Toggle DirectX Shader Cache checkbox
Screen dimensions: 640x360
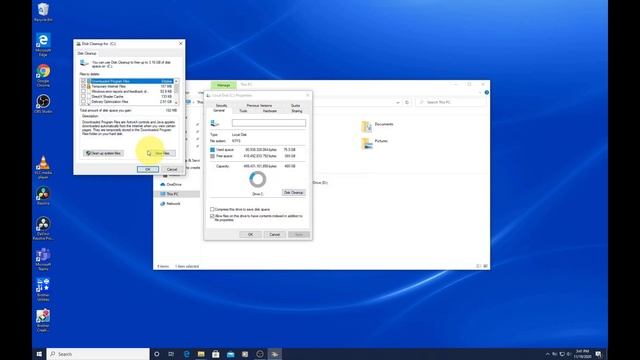84,96
